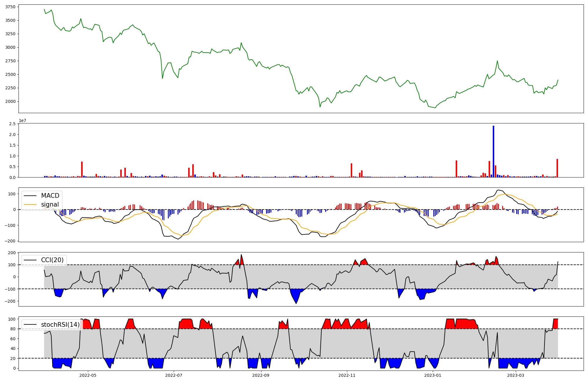Click the tallest blue volume bar
The width and height of the screenshot is (588, 382).
[493, 151]
